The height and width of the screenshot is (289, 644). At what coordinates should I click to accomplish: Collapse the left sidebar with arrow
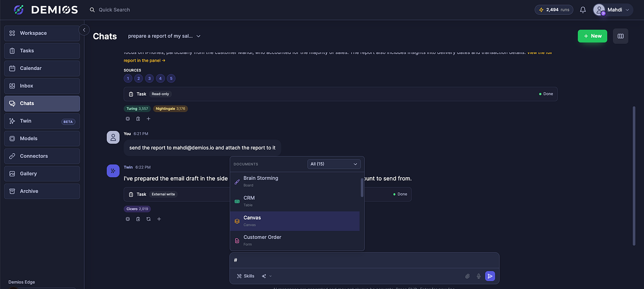coord(84,30)
